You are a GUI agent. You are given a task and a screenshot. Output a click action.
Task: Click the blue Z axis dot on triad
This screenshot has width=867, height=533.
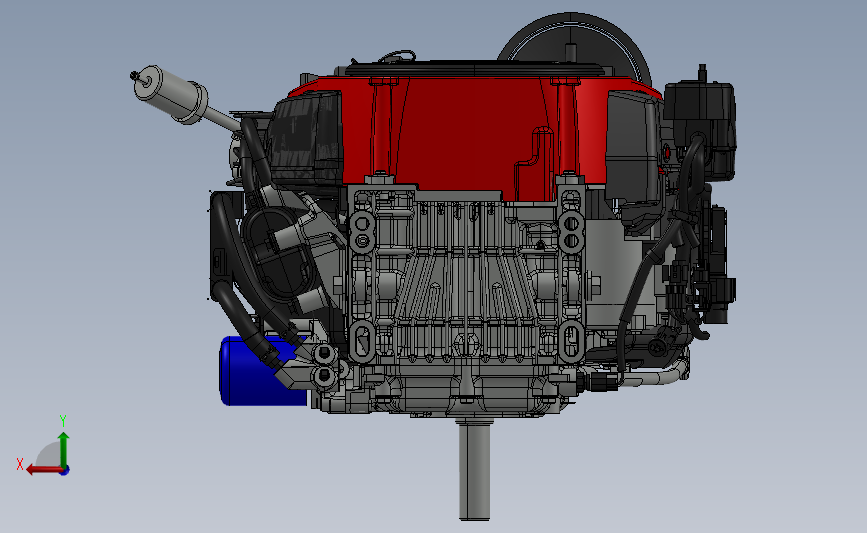click(65, 471)
